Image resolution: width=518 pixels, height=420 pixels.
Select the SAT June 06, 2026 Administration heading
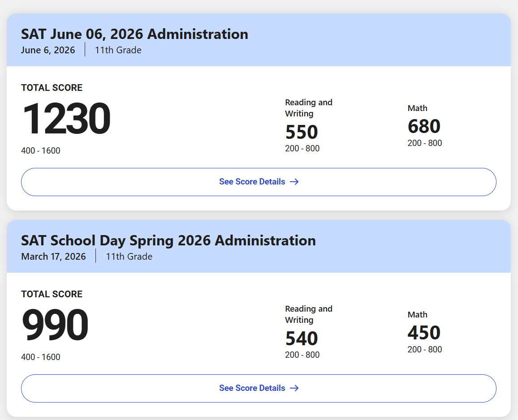[134, 34]
